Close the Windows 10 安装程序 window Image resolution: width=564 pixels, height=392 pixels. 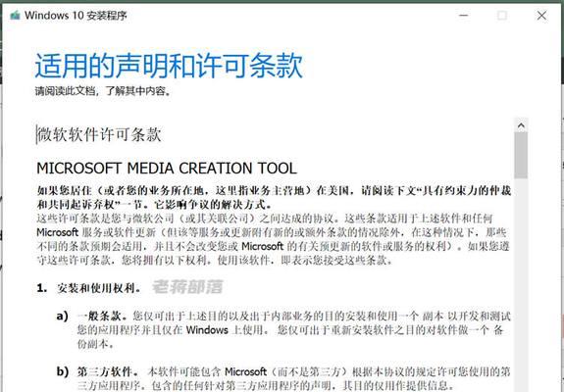541,16
